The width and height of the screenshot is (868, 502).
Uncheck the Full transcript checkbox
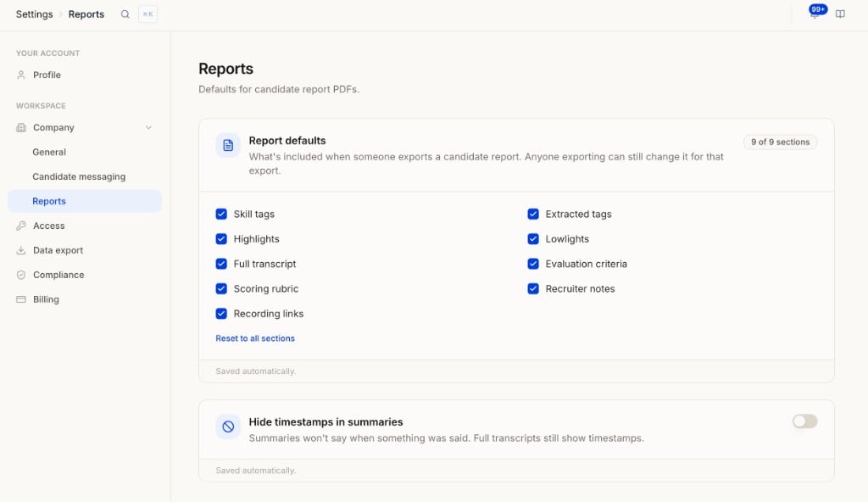pyautogui.click(x=221, y=264)
